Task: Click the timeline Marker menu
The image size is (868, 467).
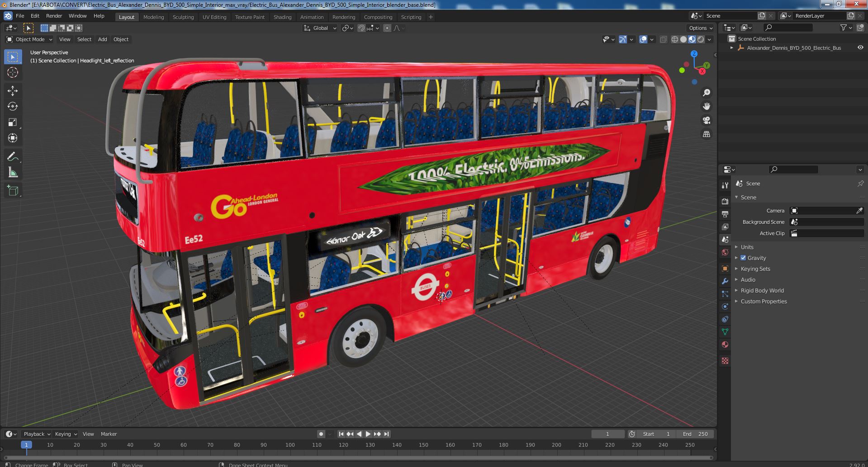Action: point(109,434)
